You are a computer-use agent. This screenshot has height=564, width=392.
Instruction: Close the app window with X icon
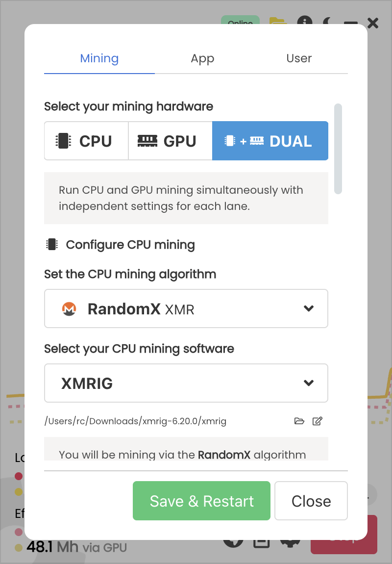click(x=373, y=23)
